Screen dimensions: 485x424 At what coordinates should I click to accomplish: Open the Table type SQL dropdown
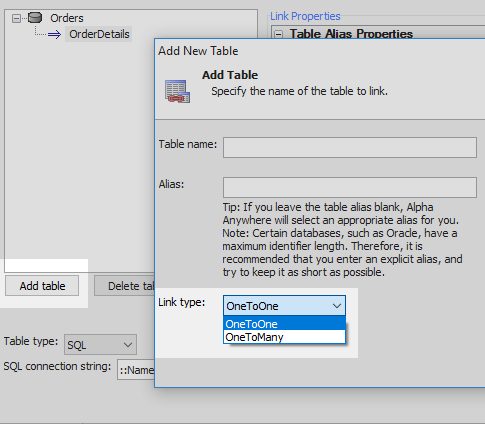pos(100,344)
